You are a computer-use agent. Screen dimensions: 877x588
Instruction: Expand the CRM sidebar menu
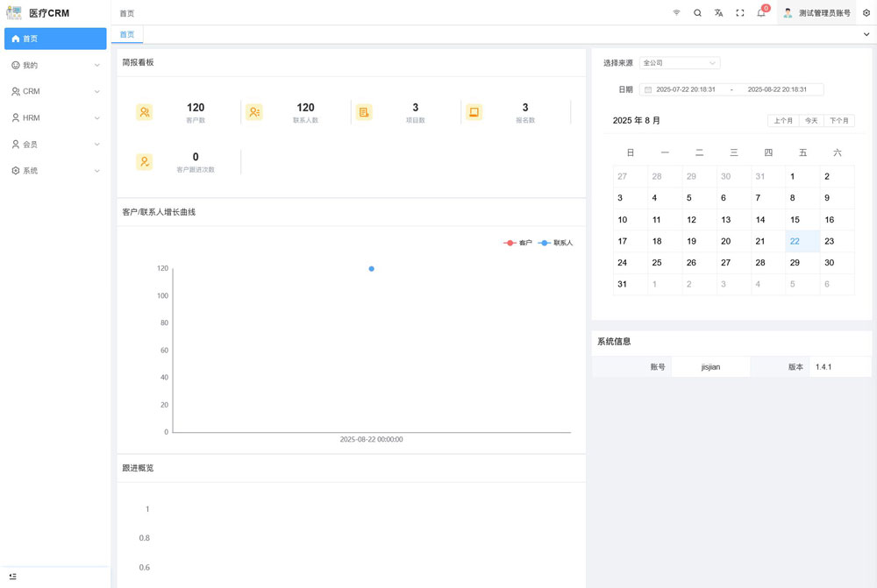(x=55, y=91)
